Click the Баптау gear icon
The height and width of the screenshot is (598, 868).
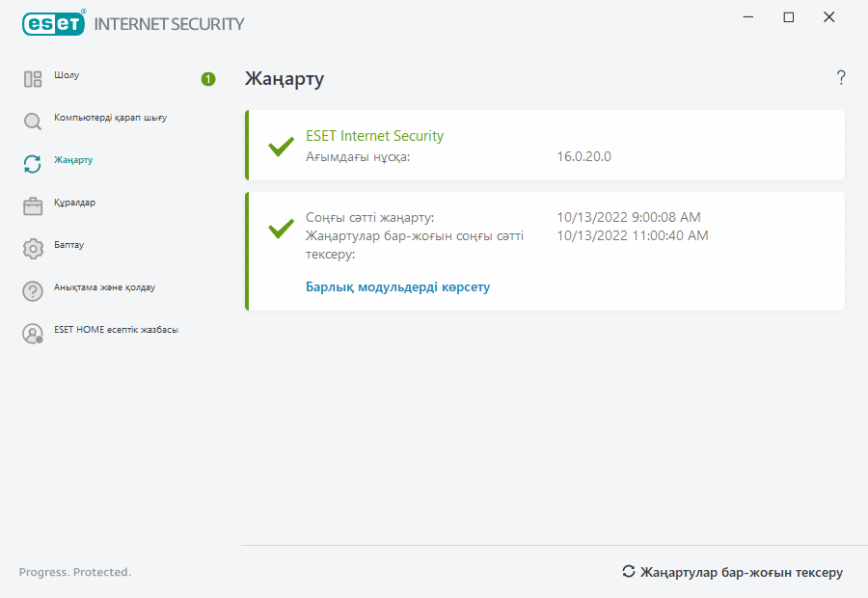(x=33, y=249)
